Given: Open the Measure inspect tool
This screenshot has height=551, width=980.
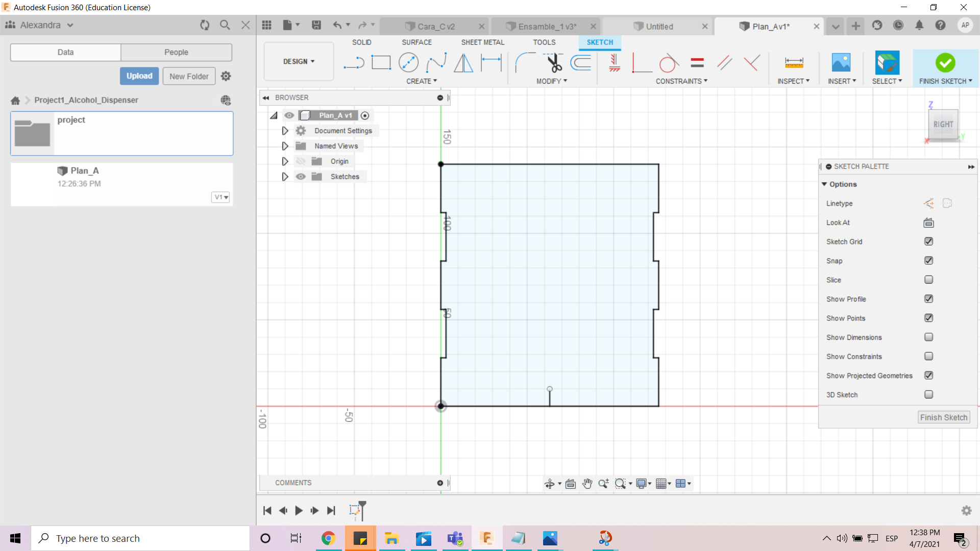Looking at the screenshot, I should tap(794, 63).
